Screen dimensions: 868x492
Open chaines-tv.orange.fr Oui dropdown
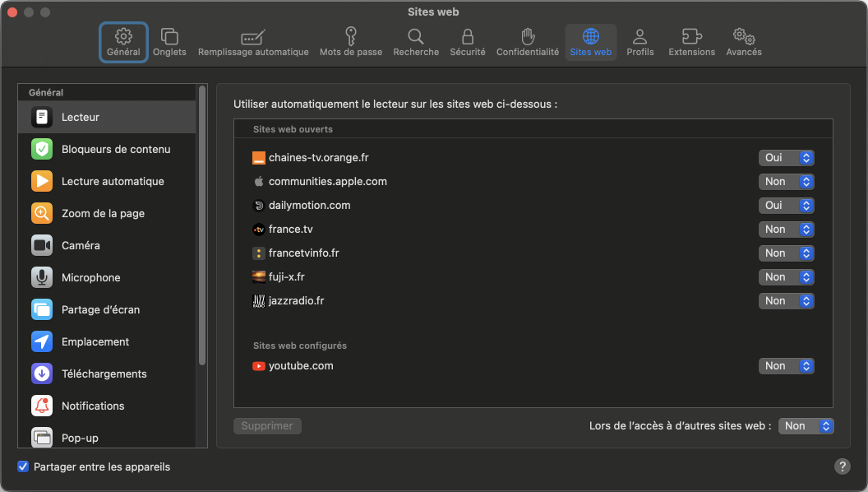[786, 158]
